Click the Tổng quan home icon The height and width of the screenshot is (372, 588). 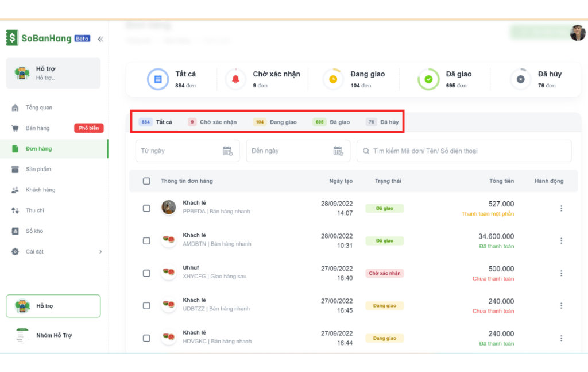[15, 108]
